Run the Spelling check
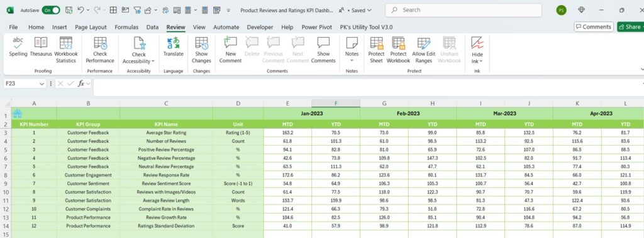The height and width of the screenshot is (238, 644). click(x=18, y=46)
